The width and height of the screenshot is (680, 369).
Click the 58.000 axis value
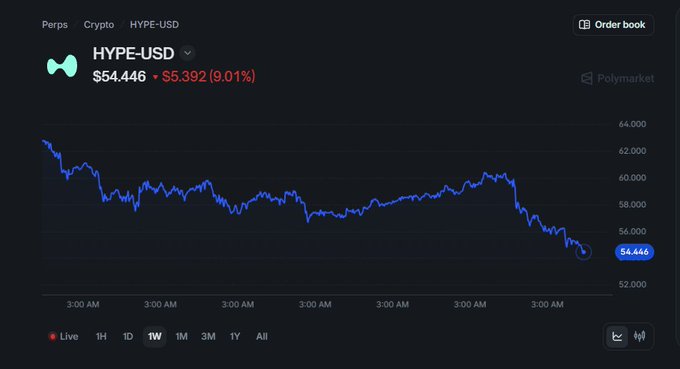632,205
